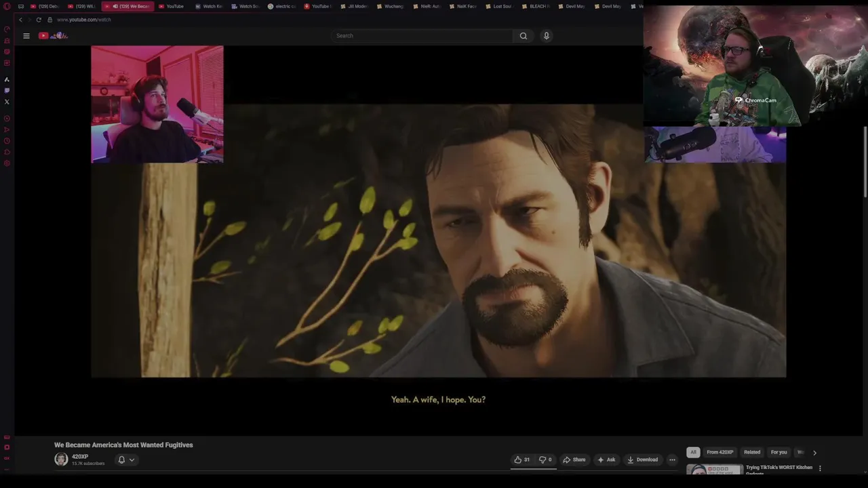The height and width of the screenshot is (488, 868).
Task: Open the more actions ellipsis beside Download
Action: tap(672, 460)
